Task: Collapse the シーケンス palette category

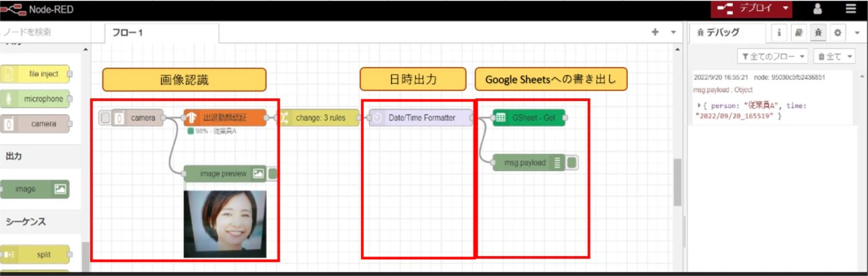Action: (x=25, y=221)
